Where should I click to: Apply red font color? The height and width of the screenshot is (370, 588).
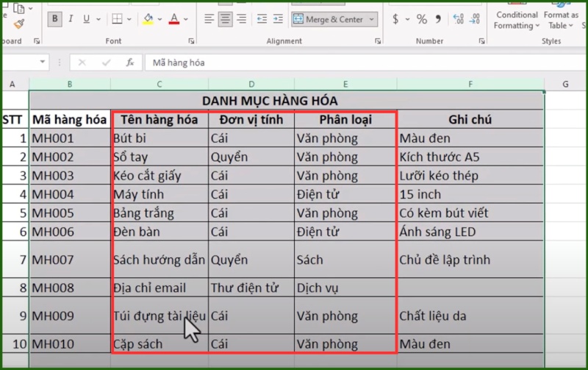[174, 19]
